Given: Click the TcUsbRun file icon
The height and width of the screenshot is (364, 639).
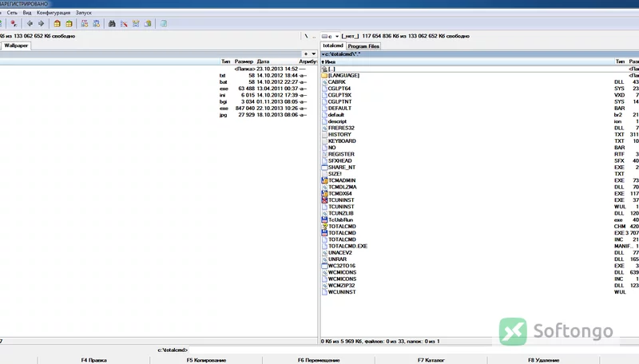Looking at the screenshot, I should pos(324,220).
